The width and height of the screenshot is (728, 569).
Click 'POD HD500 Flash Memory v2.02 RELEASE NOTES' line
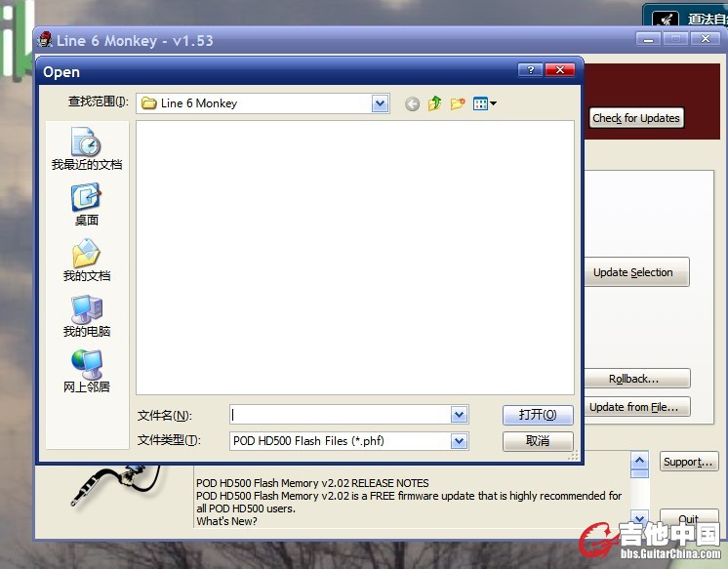click(x=312, y=483)
